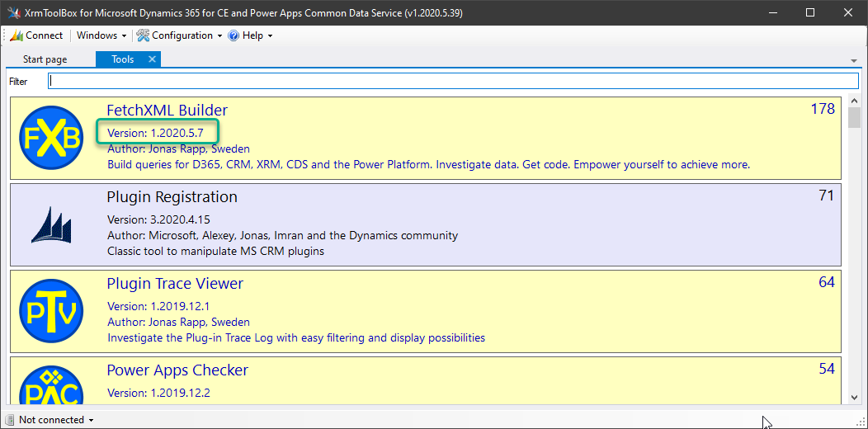868x429 pixels.
Task: Click the 71 count on Plugin Registration
Action: (x=827, y=196)
